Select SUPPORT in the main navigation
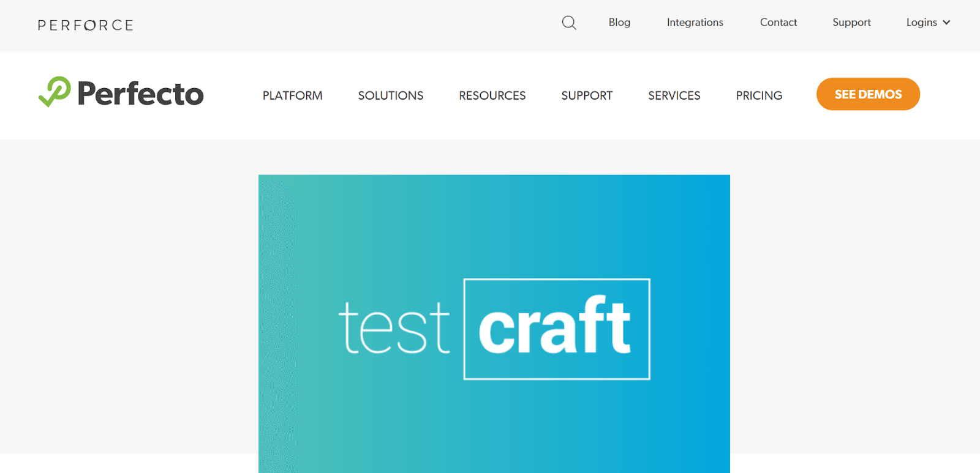This screenshot has height=473, width=980. pyautogui.click(x=586, y=95)
